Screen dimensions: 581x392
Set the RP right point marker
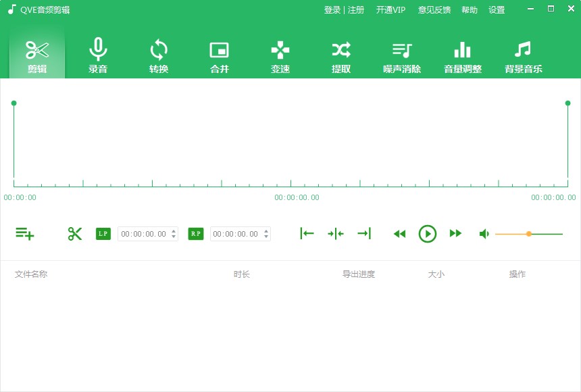pyautogui.click(x=195, y=234)
